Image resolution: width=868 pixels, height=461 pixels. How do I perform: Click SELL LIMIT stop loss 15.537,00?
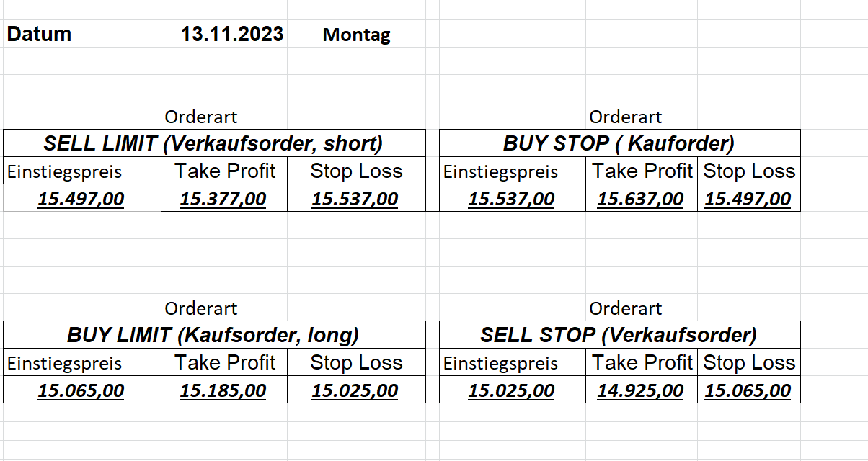[x=355, y=199]
